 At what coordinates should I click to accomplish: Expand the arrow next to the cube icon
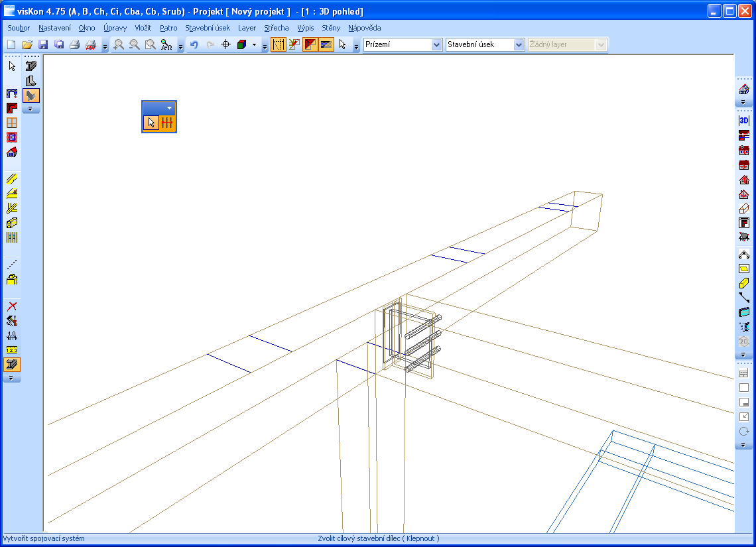click(x=254, y=45)
